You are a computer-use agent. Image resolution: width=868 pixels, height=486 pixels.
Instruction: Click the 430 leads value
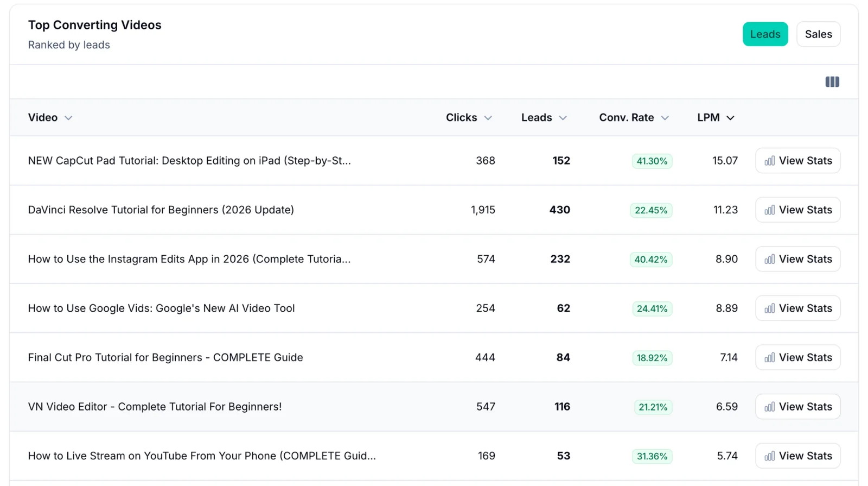point(560,210)
